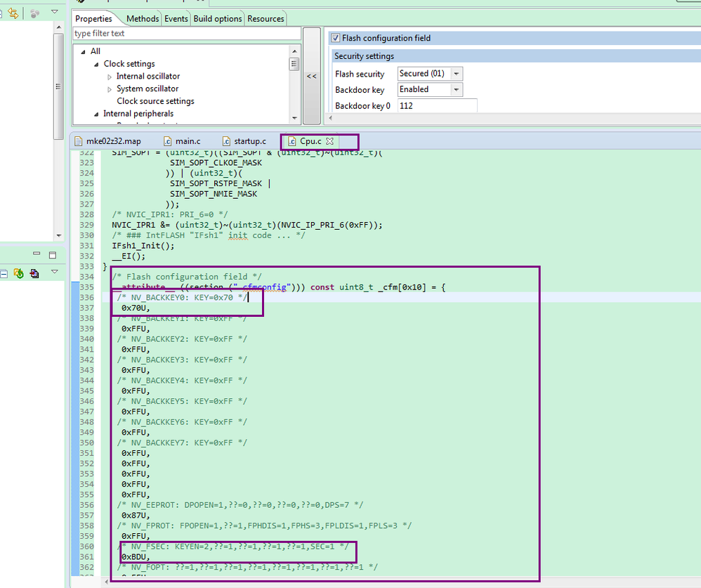
Task: Maximize the lower-left panel
Action: (52, 255)
